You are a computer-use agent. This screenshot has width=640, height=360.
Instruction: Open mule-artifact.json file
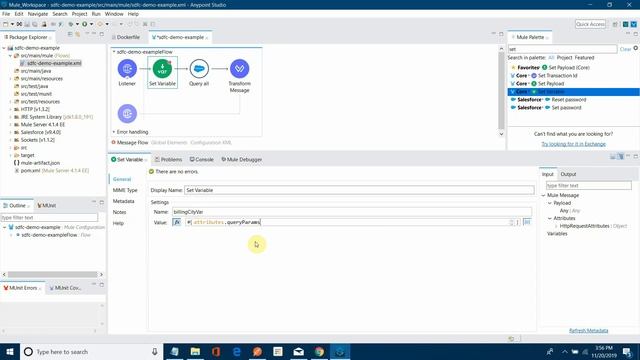pos(37,163)
